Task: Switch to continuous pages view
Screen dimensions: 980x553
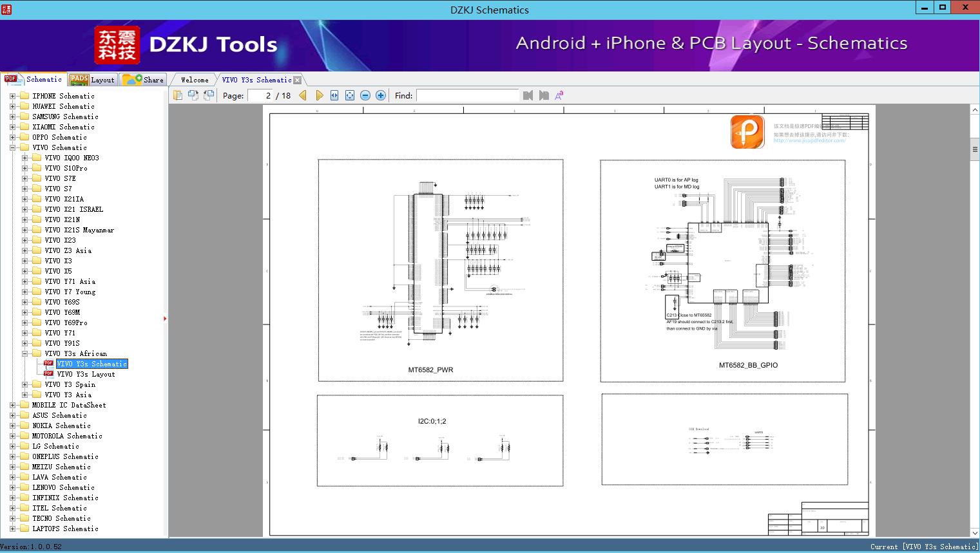Action: (x=193, y=95)
